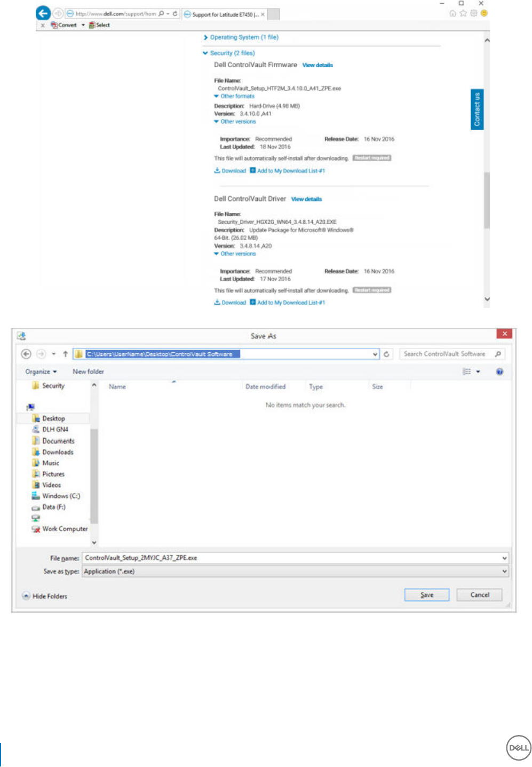532x767 pixels.
Task: Click the File name field in Save As
Action: 296,558
